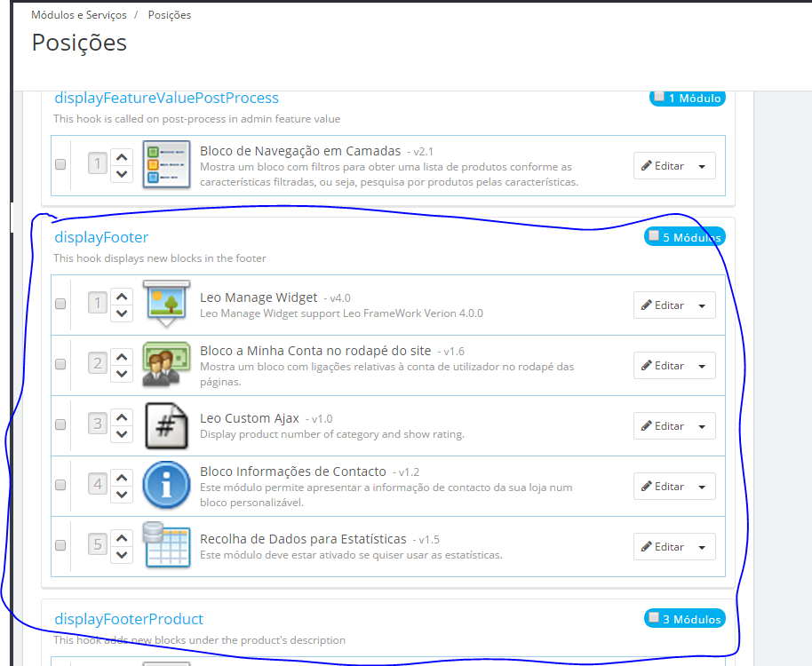The image size is (812, 666).
Task: Click the Bloco Informações de Contacto info icon
Action: click(x=166, y=485)
